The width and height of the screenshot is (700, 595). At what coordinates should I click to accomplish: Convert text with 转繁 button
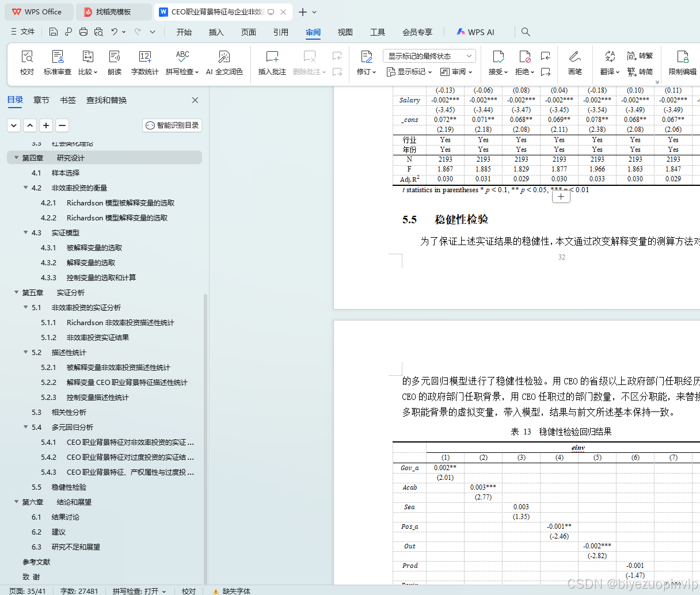(x=640, y=56)
